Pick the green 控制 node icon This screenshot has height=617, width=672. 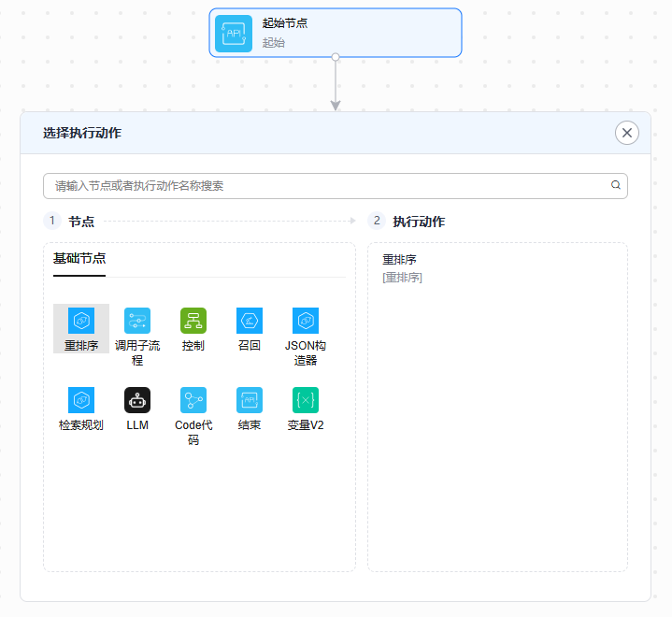coord(193,322)
